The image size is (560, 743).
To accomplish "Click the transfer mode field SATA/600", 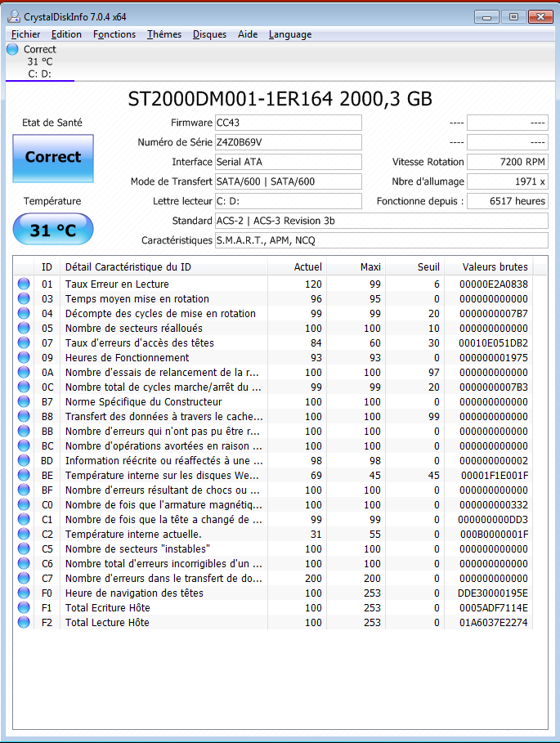I will [x=288, y=181].
